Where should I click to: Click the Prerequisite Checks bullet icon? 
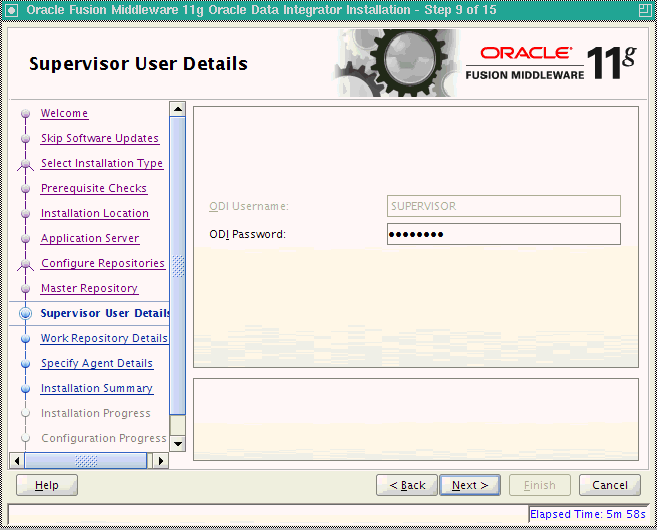click(x=26, y=189)
